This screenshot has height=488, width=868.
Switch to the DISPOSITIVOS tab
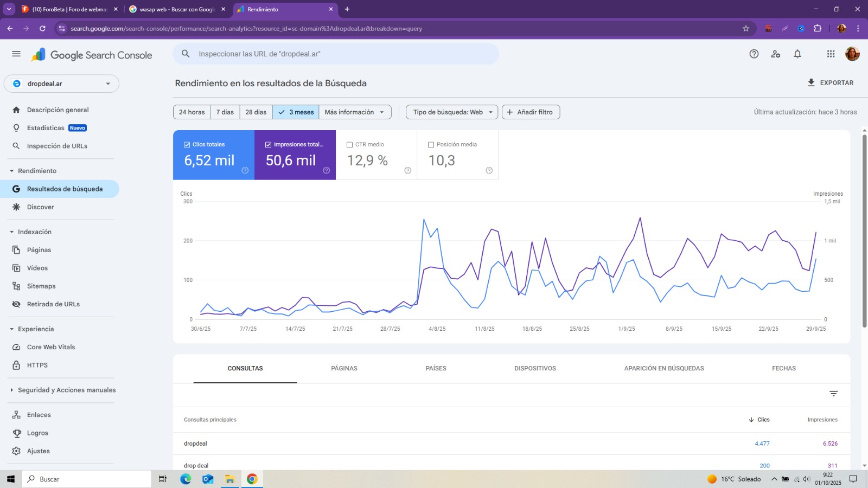point(535,368)
